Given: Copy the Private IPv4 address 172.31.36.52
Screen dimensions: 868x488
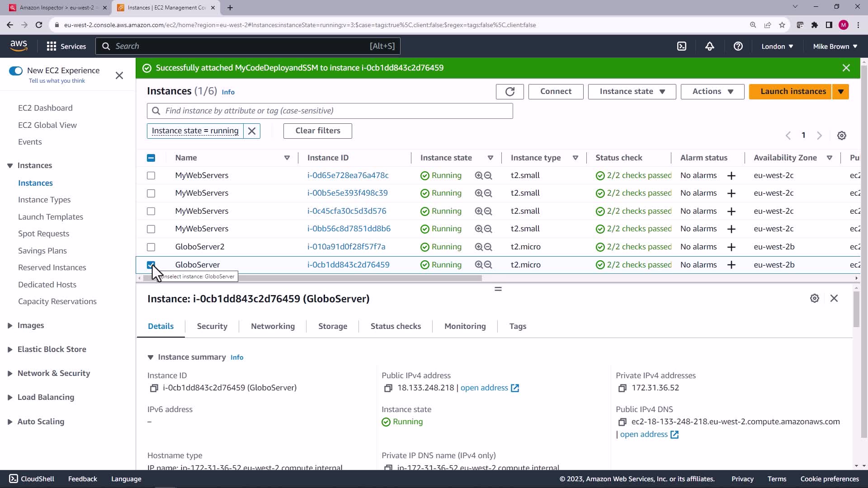Looking at the screenshot, I should [622, 388].
